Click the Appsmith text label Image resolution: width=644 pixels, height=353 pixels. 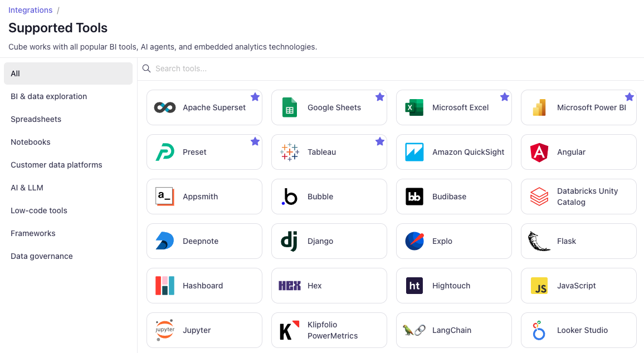200,197
